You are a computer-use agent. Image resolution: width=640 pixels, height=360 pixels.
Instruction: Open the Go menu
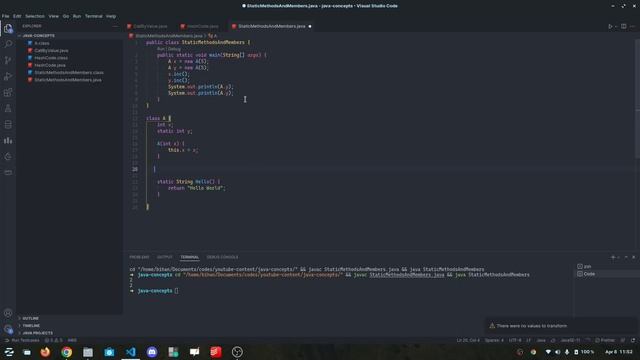click(66, 16)
